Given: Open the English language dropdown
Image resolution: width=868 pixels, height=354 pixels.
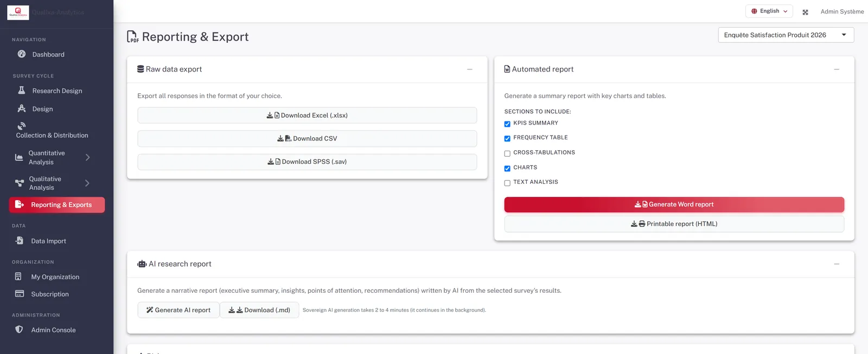Looking at the screenshot, I should pos(769,11).
